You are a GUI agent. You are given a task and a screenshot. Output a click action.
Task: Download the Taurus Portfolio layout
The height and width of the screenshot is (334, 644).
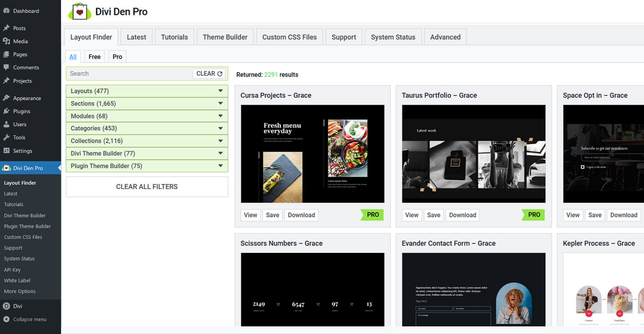pos(462,215)
